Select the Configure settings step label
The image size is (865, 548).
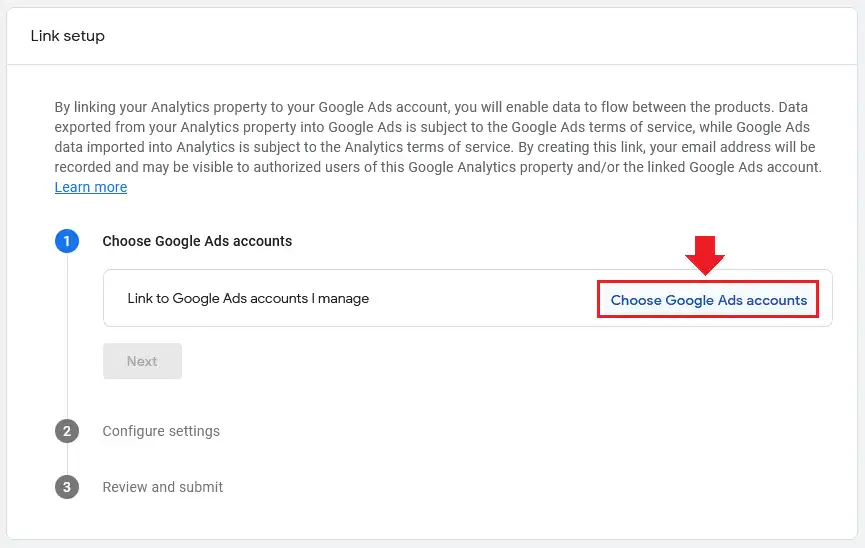[x=161, y=431]
